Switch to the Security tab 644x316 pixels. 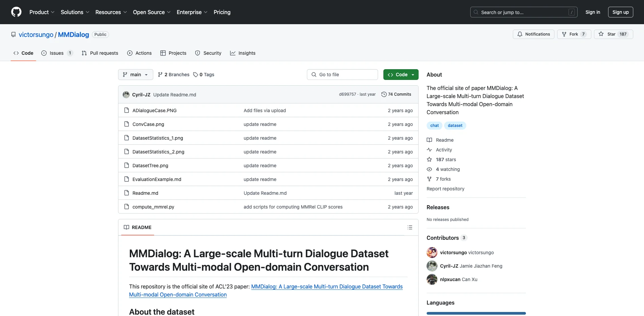pyautogui.click(x=208, y=53)
